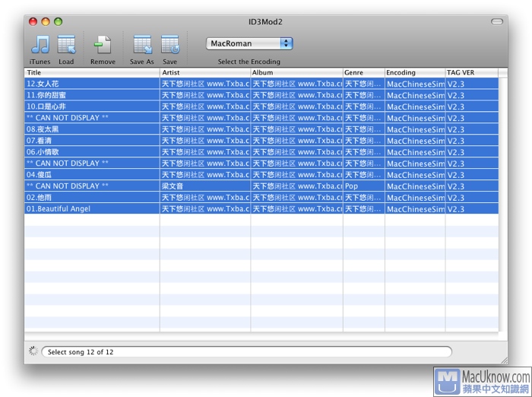Click the Load files toolbar icon
The image size is (532, 397).
67,45
